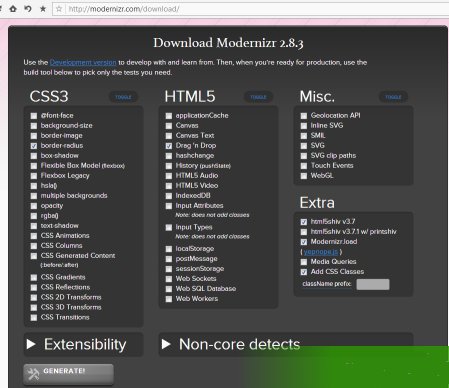The image size is (449, 388).
Task: Click the outline star in address bar
Action: coord(59,9)
